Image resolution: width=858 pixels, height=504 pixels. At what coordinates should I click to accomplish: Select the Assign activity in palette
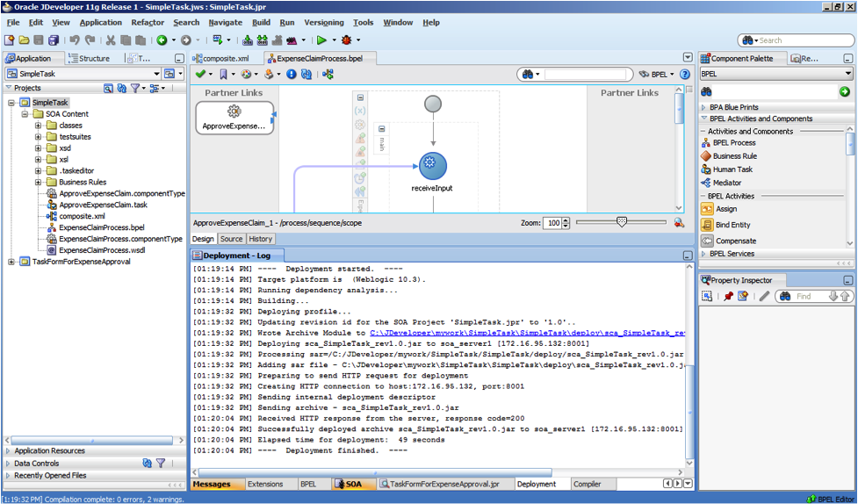pos(725,209)
